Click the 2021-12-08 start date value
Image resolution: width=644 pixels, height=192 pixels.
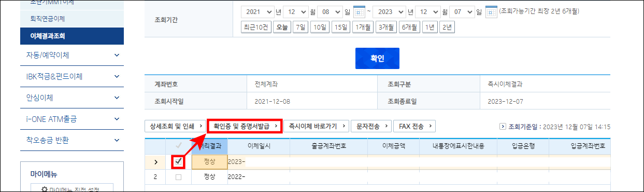271,101
